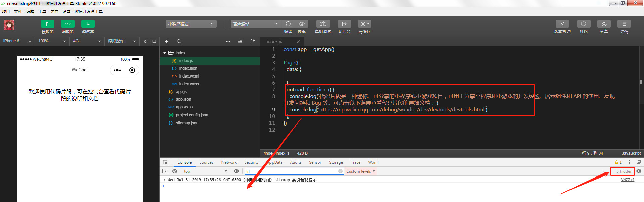Switch to the Audits tab
Image resolution: width=644 pixels, height=202 pixels.
pos(296,162)
